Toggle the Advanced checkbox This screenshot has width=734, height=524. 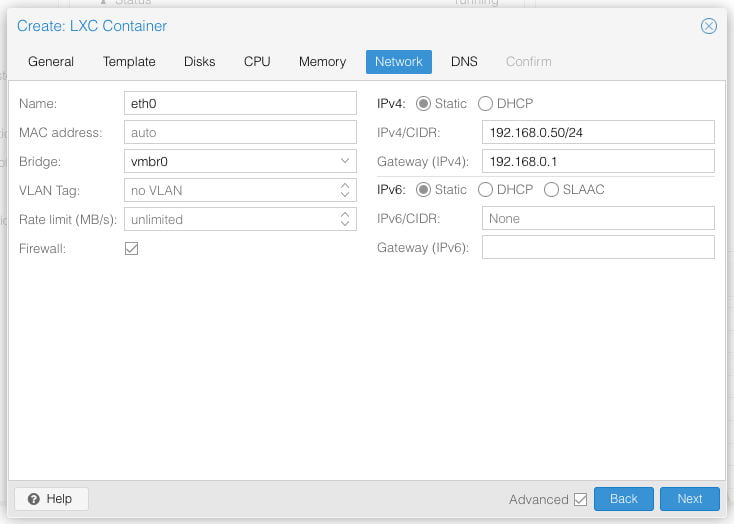[x=580, y=499]
